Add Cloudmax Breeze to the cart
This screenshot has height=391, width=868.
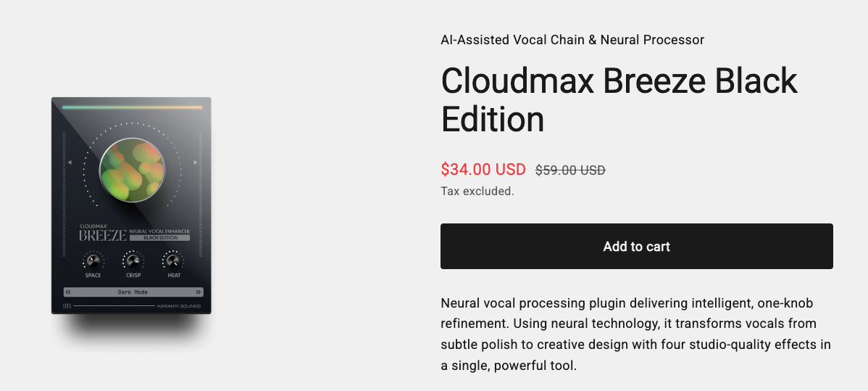coord(636,247)
